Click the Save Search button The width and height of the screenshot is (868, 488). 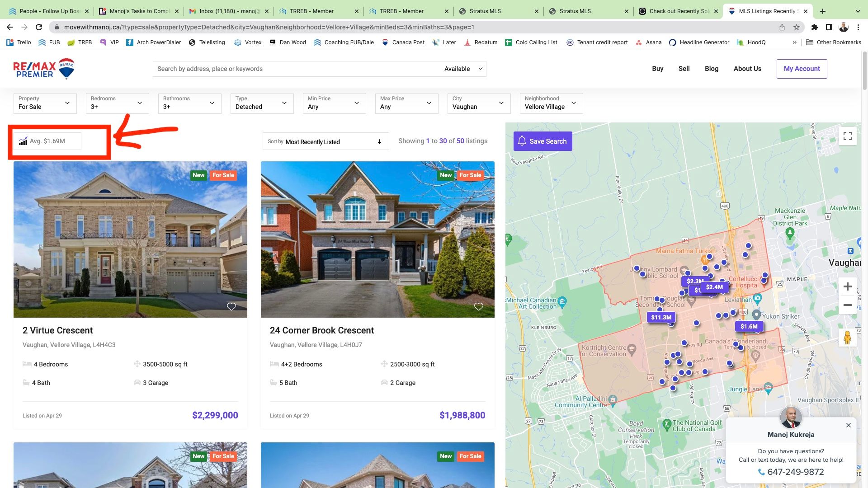542,141
